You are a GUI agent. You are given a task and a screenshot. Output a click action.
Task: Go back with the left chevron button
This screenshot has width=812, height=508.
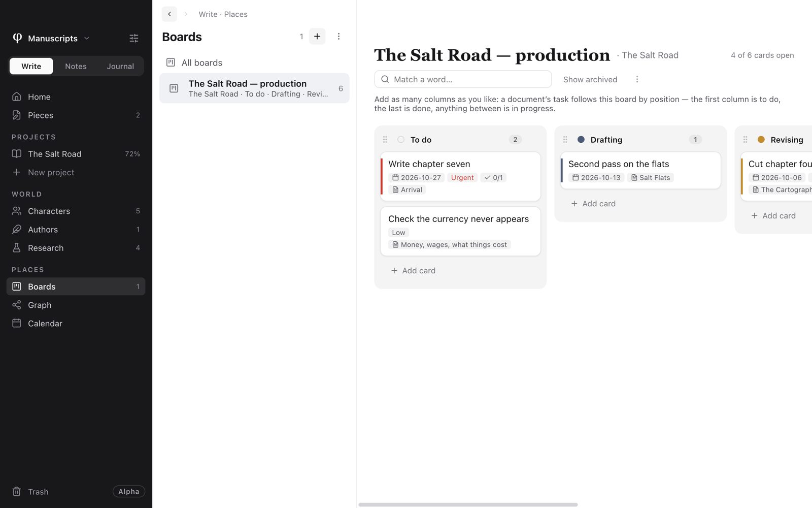pyautogui.click(x=170, y=14)
